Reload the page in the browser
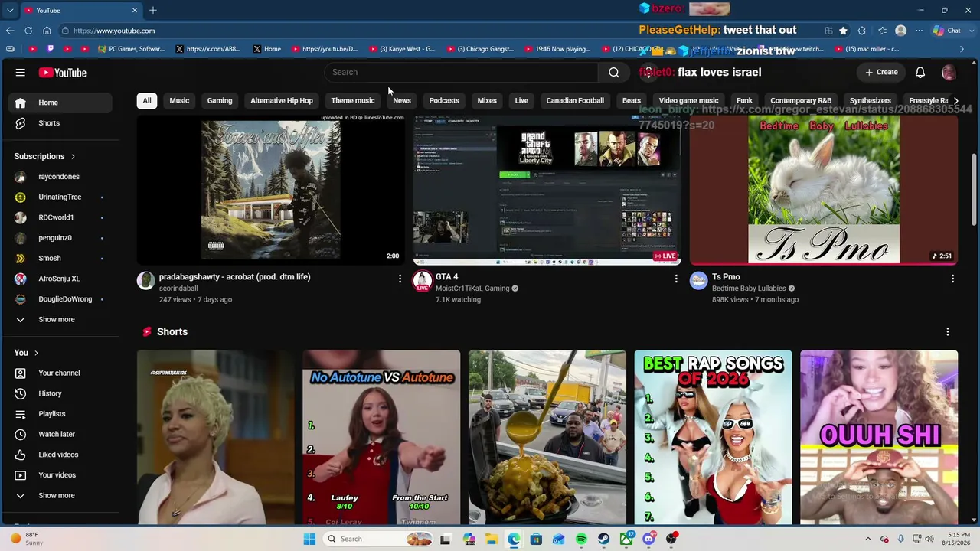Image resolution: width=980 pixels, height=551 pixels. pos(28,31)
